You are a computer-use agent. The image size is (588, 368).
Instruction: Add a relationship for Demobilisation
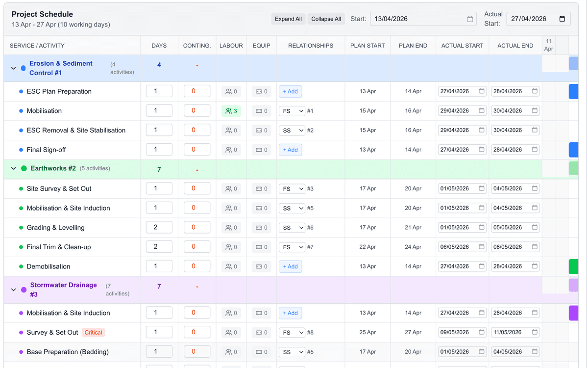tap(290, 266)
